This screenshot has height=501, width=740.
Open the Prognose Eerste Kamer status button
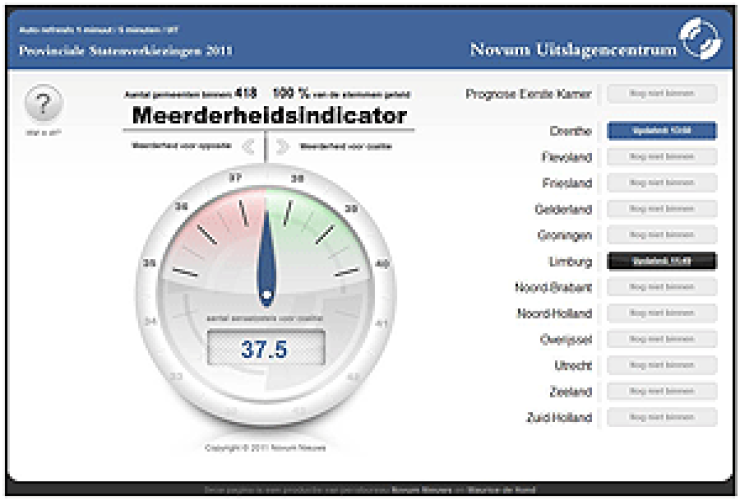(662, 94)
